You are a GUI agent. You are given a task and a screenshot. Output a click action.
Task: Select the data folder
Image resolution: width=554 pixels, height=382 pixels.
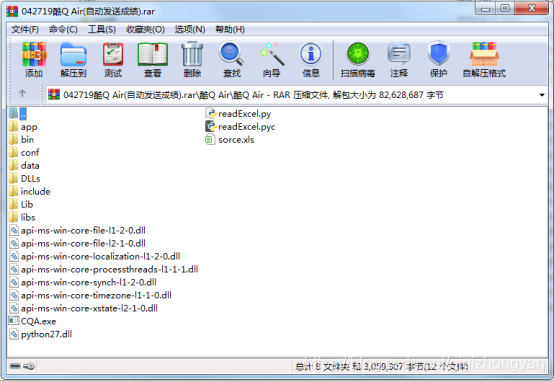(x=24, y=165)
